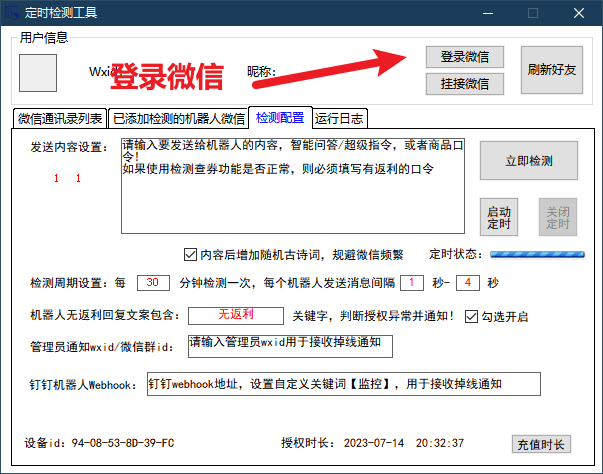This screenshot has height=474, width=603.
Task: Start detection with the 立即检测 button
Action: click(x=528, y=160)
